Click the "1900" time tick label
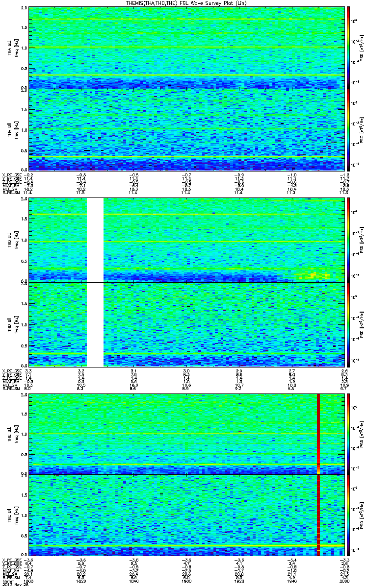The width and height of the screenshot is (368, 588). (186, 581)
